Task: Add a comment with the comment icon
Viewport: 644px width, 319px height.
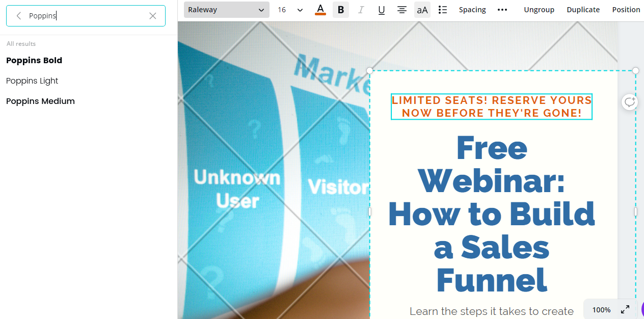Action: coord(630,102)
